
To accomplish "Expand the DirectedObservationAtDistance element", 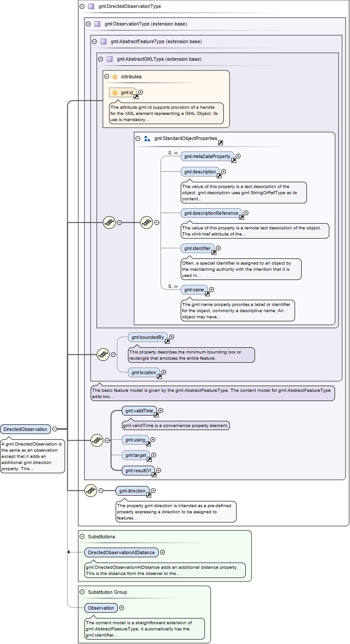I will (163, 552).
